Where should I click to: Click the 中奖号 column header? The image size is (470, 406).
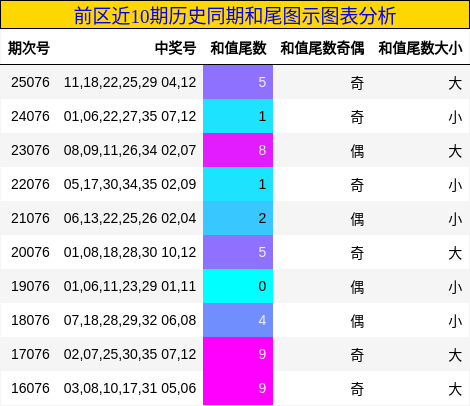[x=176, y=48]
